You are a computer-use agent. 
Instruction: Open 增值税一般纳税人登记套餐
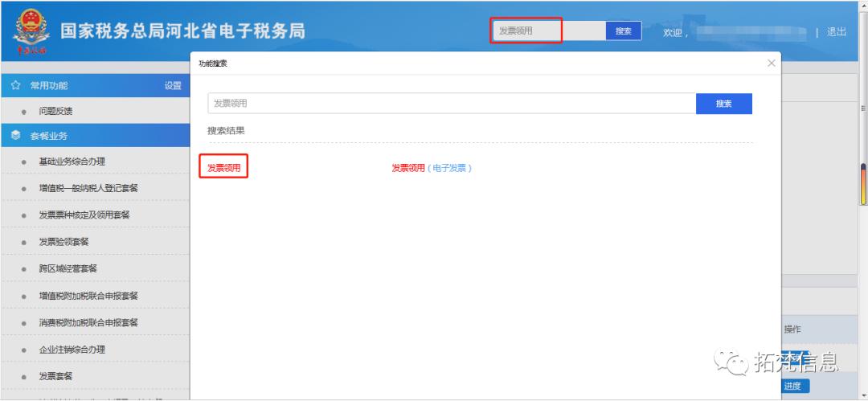pos(88,188)
